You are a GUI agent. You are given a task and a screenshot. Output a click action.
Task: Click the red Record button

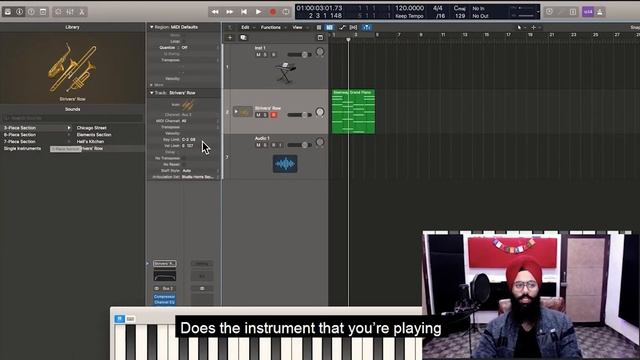point(273,12)
